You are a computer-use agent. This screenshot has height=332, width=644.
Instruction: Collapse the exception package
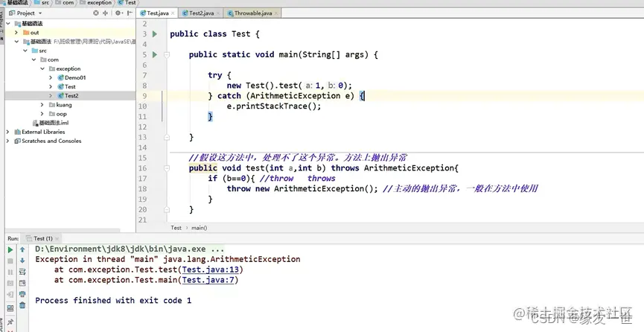[42, 68]
